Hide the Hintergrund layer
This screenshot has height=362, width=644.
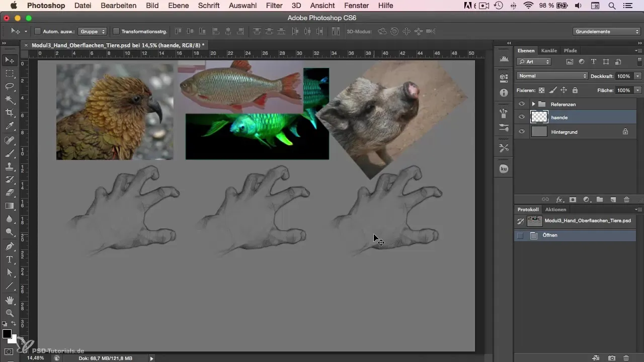click(x=522, y=132)
